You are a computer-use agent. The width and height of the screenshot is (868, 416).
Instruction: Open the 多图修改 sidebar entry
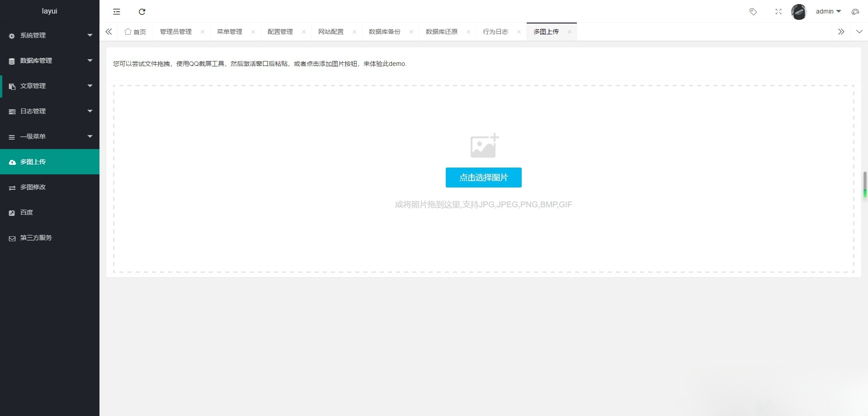click(x=33, y=187)
